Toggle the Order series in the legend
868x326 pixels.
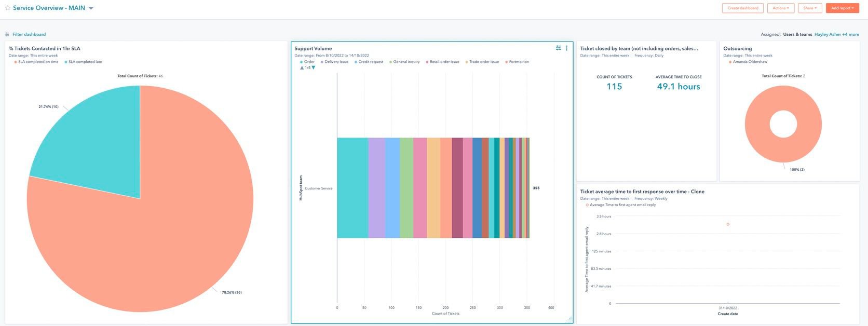click(x=309, y=62)
